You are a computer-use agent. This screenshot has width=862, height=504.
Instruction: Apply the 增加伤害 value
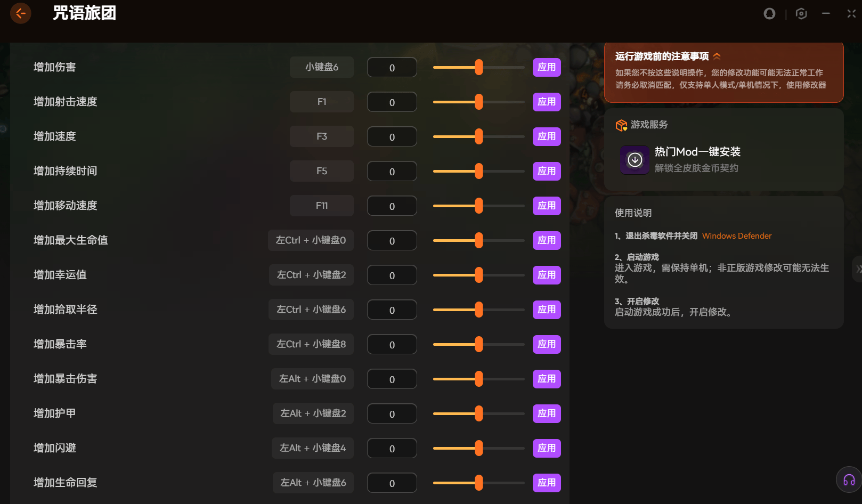click(x=547, y=68)
